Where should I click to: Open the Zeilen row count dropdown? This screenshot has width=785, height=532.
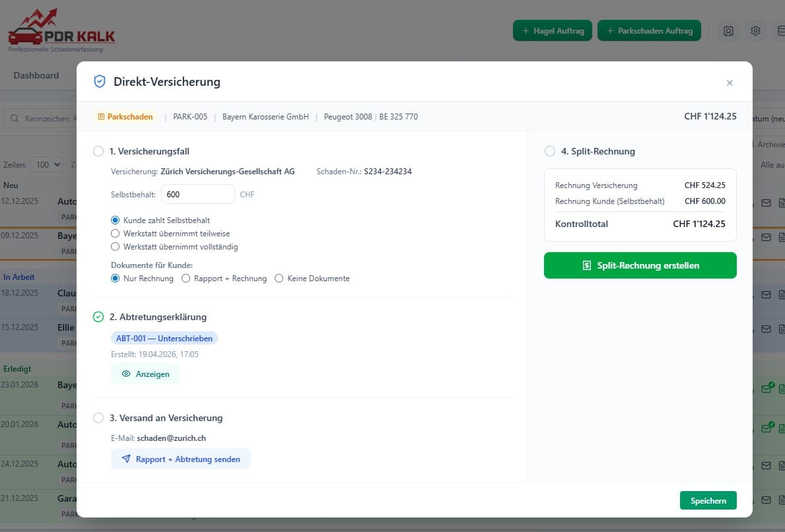[50, 164]
